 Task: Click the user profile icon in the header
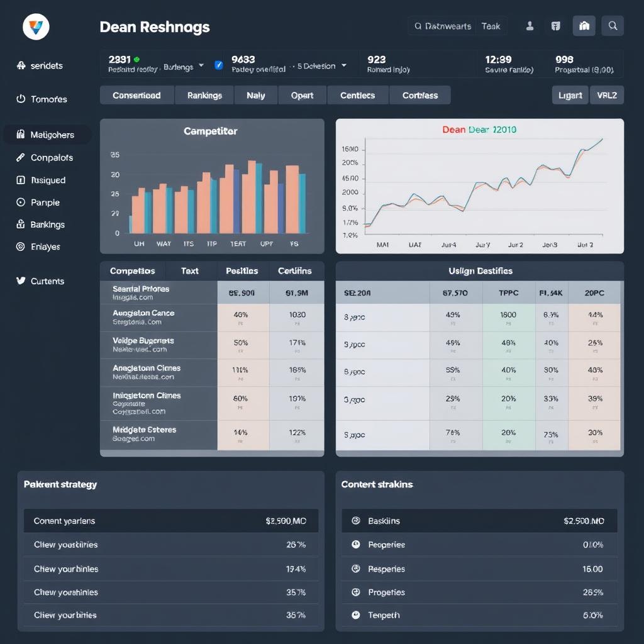point(529,26)
